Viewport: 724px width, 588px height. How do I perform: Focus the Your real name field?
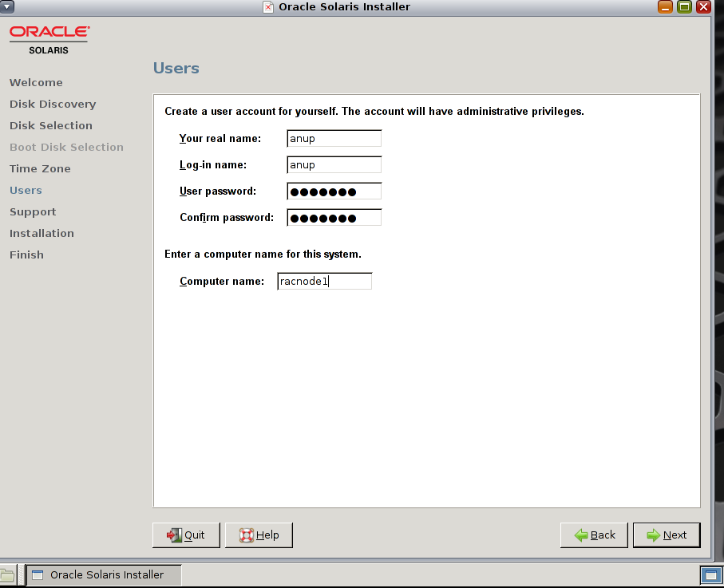coord(334,139)
